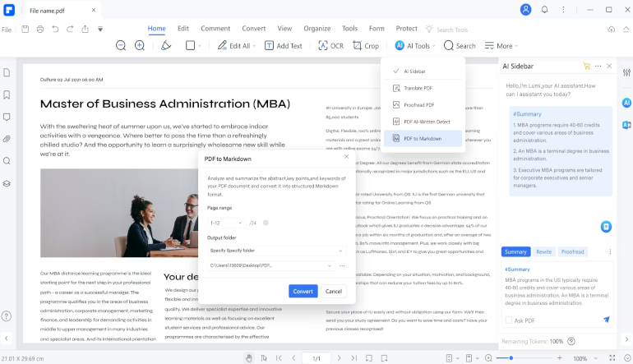
Task: Choose PDF AI-Written Detect
Action: click(x=423, y=122)
